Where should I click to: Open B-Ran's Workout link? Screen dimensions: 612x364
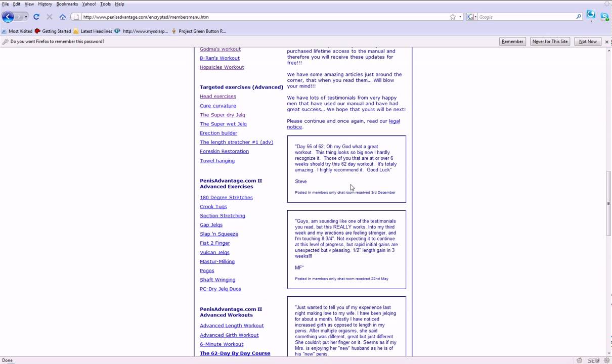pos(220,58)
